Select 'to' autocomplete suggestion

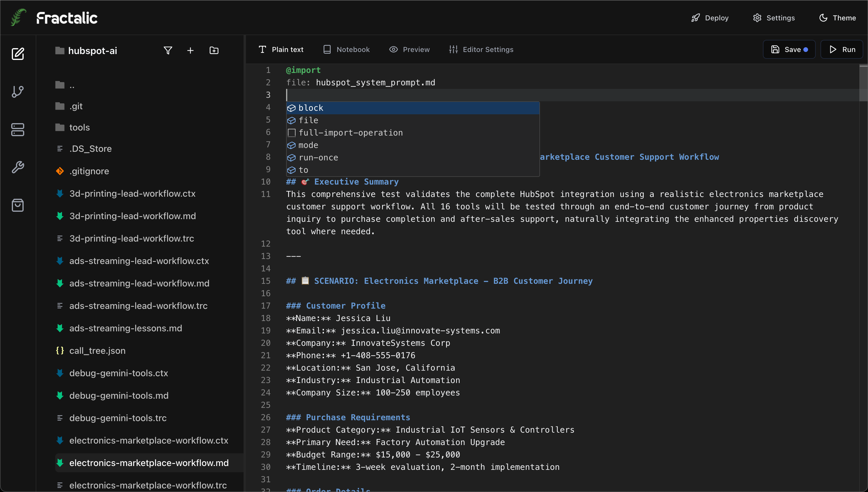pyautogui.click(x=413, y=170)
